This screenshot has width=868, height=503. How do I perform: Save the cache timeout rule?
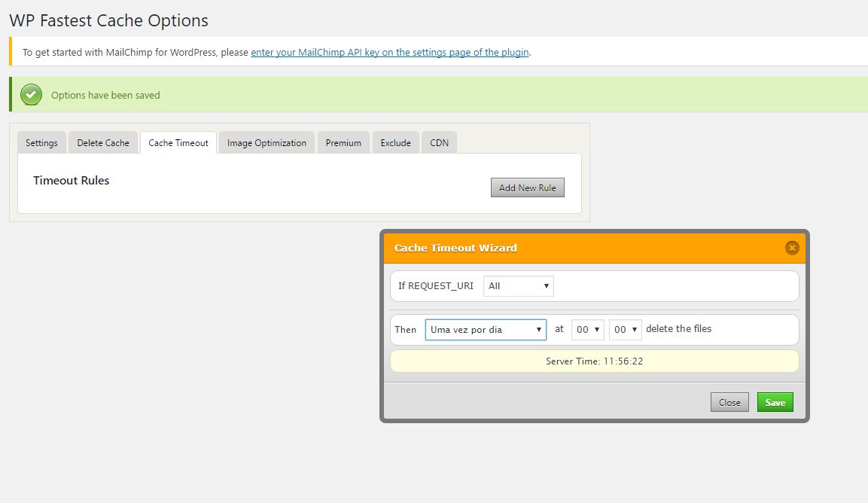(x=775, y=402)
